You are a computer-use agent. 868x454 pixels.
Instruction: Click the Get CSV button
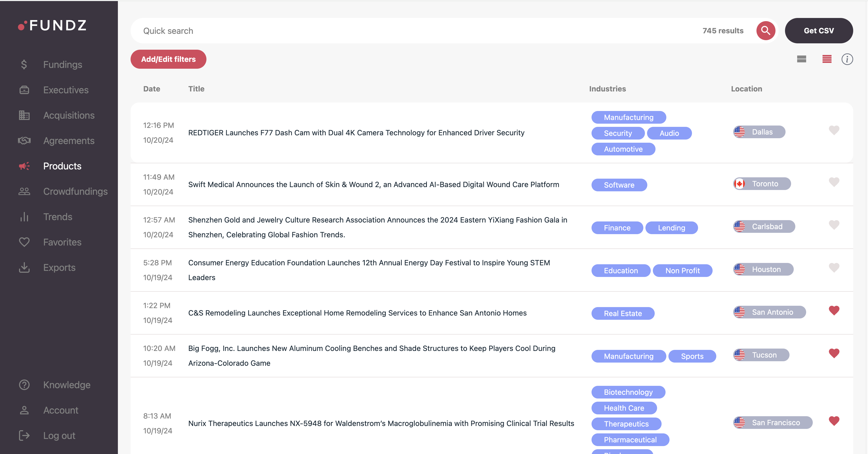click(x=819, y=31)
